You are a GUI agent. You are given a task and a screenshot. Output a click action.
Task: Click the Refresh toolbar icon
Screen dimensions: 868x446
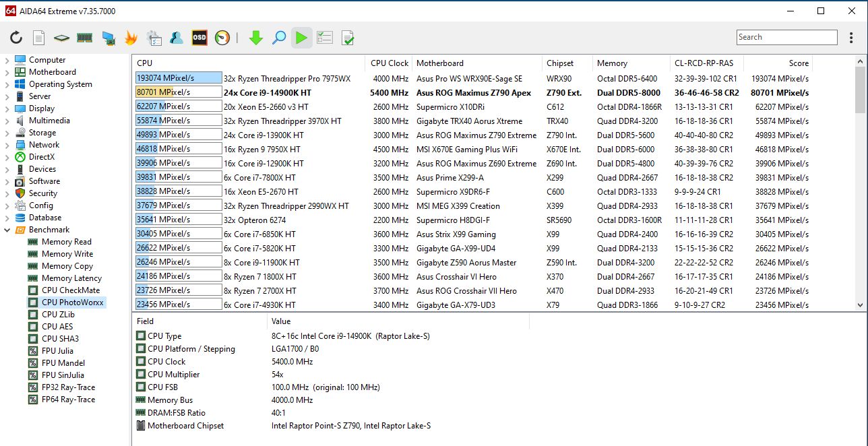coord(16,38)
